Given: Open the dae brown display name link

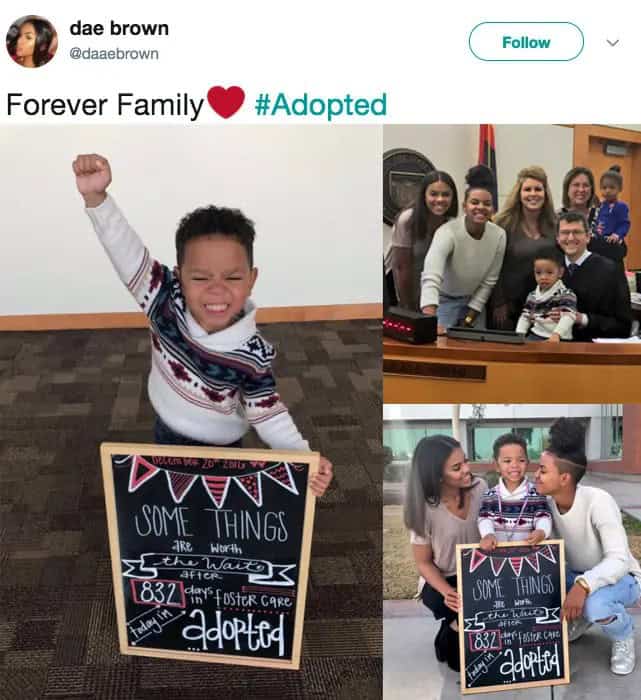Looking at the screenshot, I should point(119,28).
